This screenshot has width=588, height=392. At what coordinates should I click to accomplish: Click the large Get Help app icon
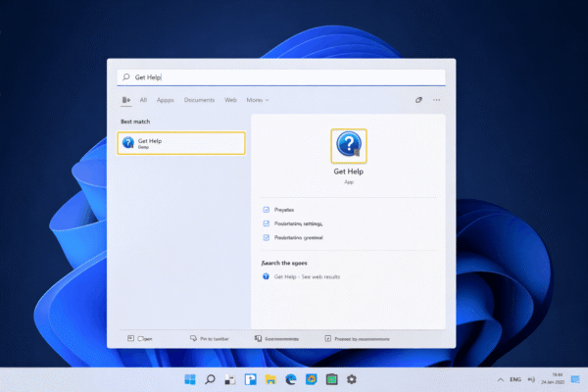349,146
